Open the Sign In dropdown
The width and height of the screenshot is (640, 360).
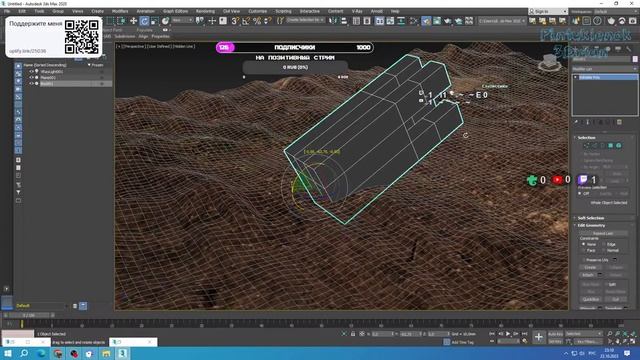(548, 11)
